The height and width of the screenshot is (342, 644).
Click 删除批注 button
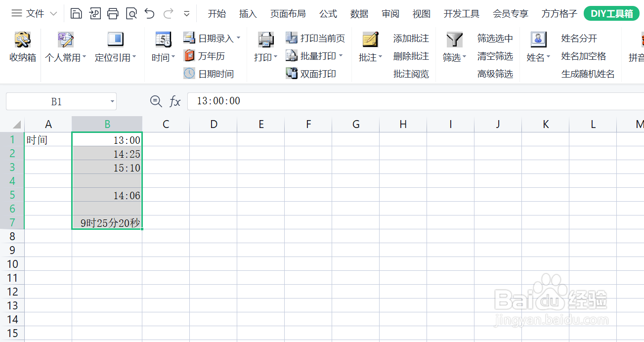tap(411, 56)
